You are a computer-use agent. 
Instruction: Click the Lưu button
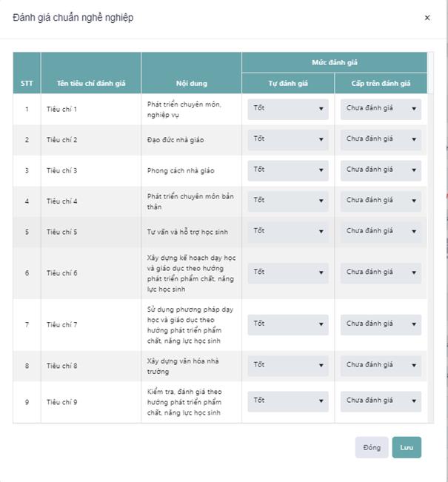point(407,447)
